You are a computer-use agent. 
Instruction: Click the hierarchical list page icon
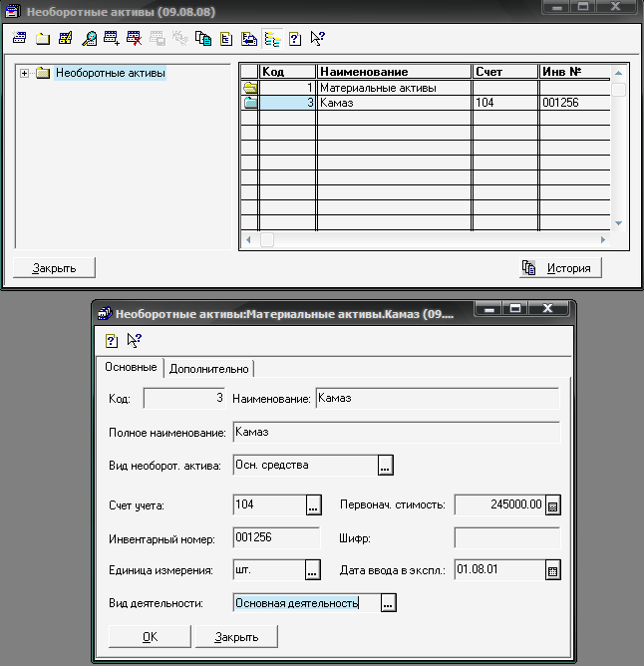(226, 39)
